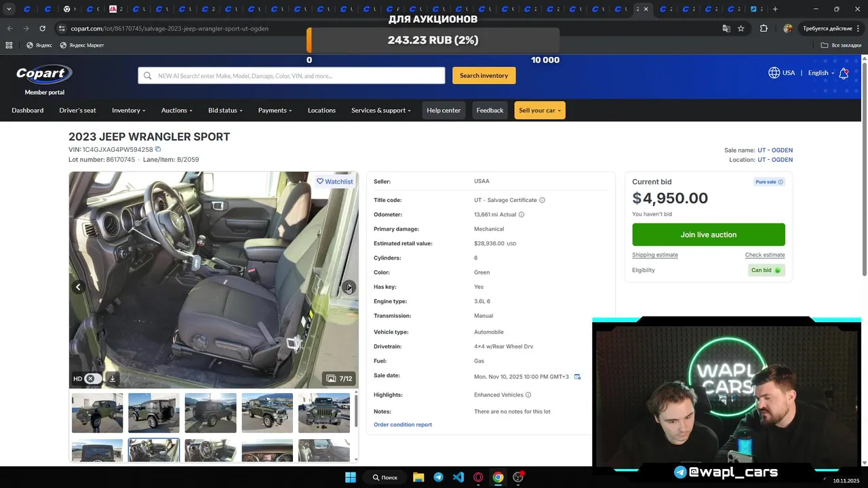868x488 pixels.
Task: Reload the page in Chrome
Action: tap(42, 28)
